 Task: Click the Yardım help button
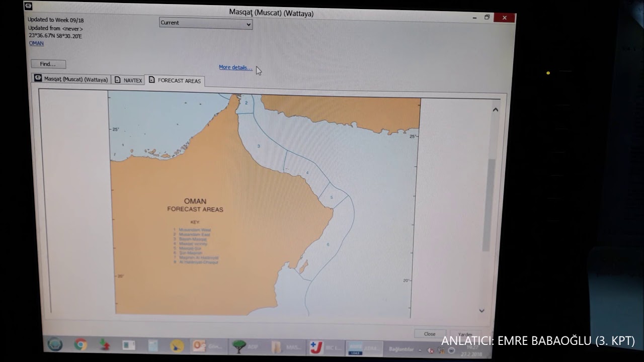464,335
